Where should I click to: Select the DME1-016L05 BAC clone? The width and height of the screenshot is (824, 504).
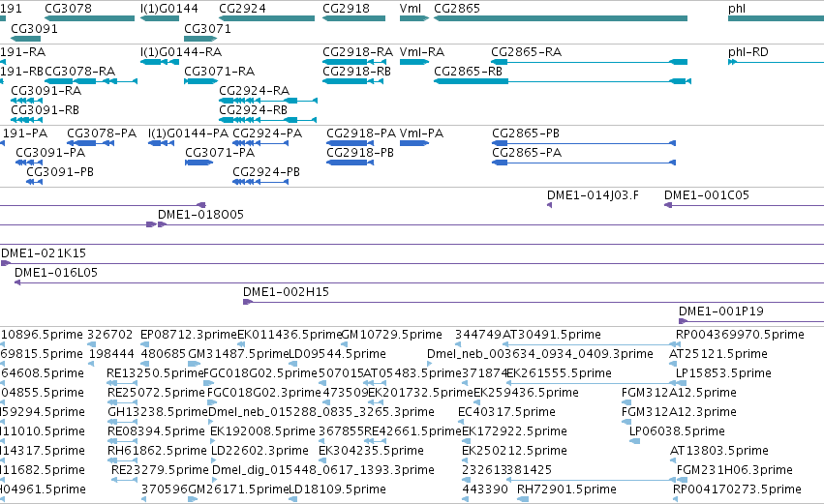pyautogui.click(x=419, y=283)
